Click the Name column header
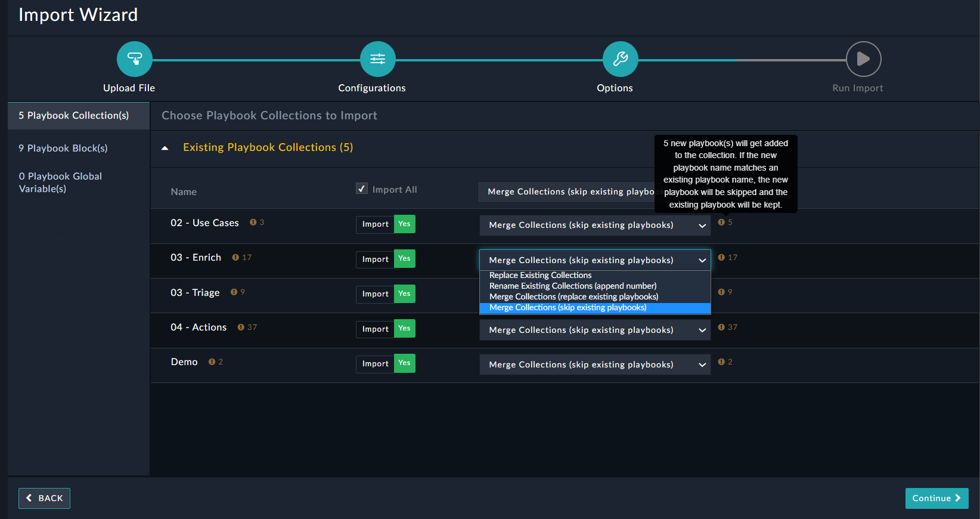980x519 pixels. (x=184, y=192)
